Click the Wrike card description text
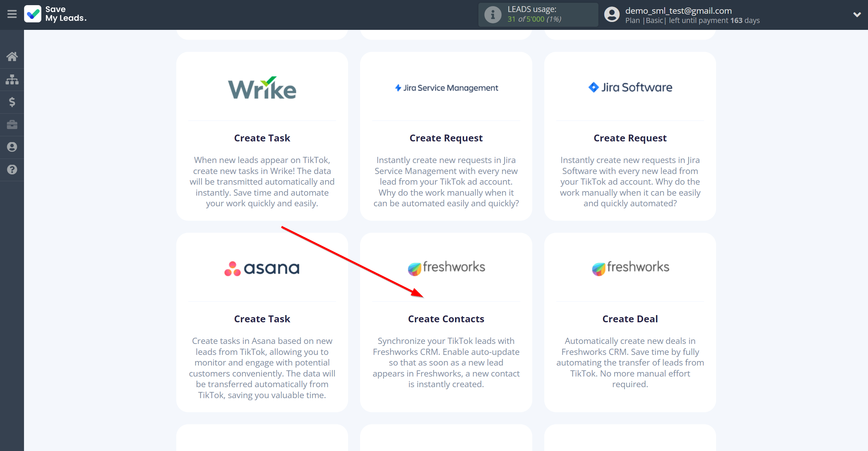The width and height of the screenshot is (868, 451). click(x=262, y=182)
